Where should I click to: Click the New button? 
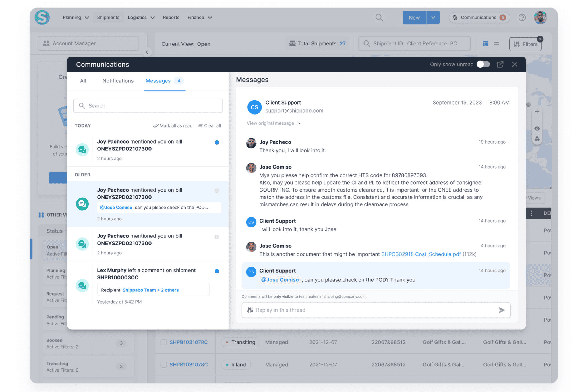click(414, 18)
